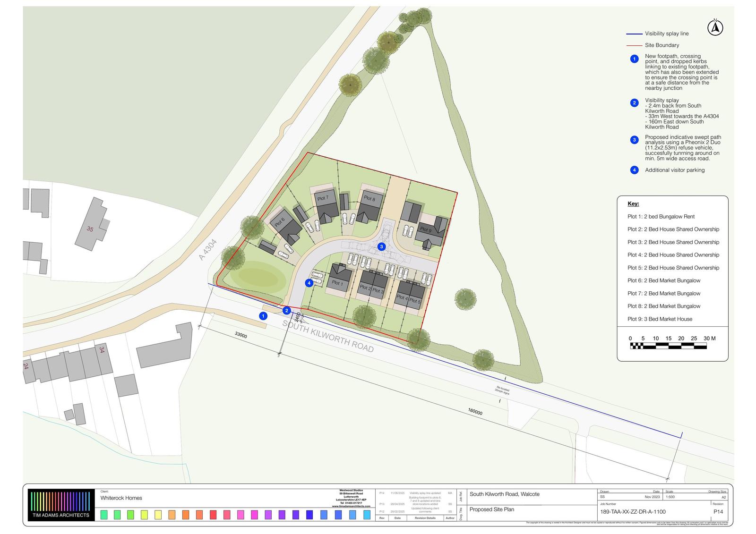Click the north arrow compass symbol
Screen dimensions: 756x534
click(x=715, y=28)
